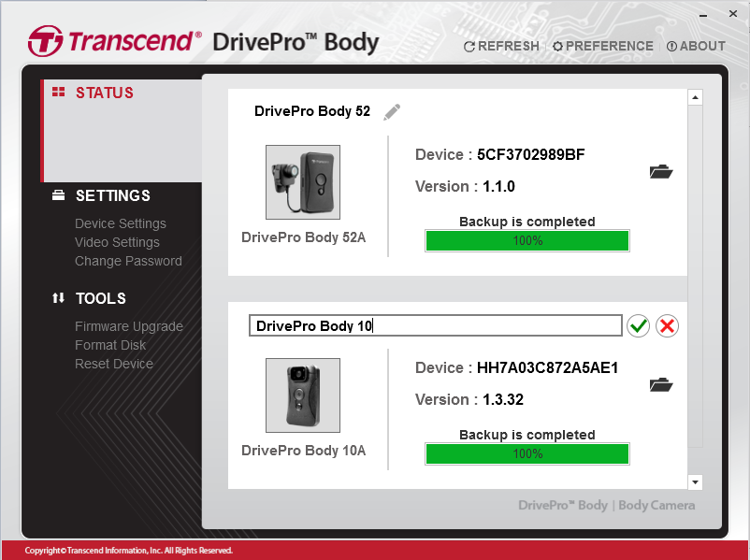Click the 100% progress bar for DrivePro Body 10A
Screen dimensions: 750x560
coord(527,453)
